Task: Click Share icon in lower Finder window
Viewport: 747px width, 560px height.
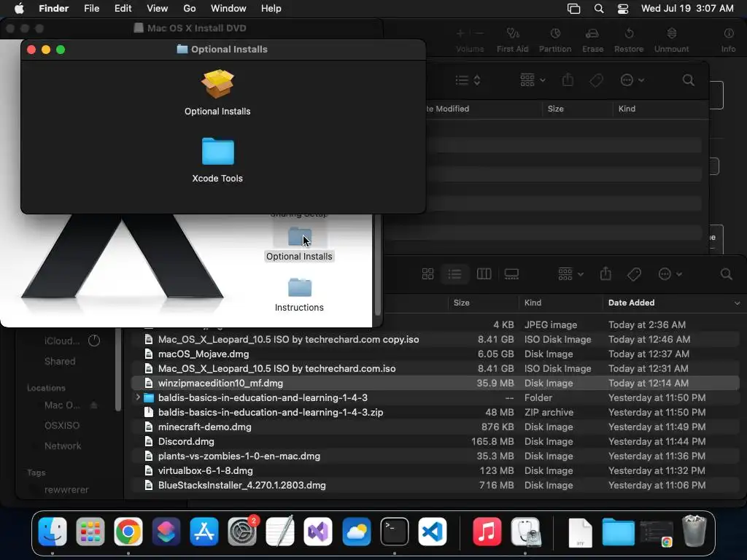Action: (x=605, y=274)
